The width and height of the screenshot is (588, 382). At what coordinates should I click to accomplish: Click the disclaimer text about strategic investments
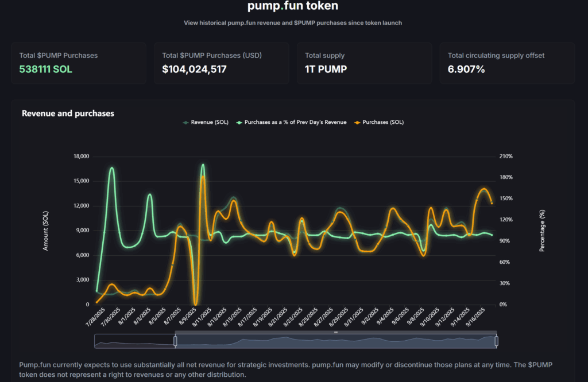click(x=286, y=369)
